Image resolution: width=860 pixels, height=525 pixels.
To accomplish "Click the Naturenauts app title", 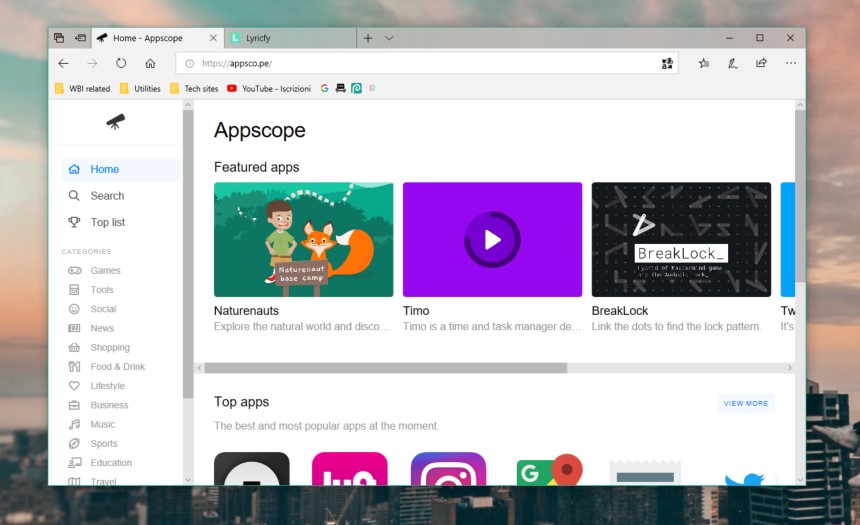I will 246,311.
